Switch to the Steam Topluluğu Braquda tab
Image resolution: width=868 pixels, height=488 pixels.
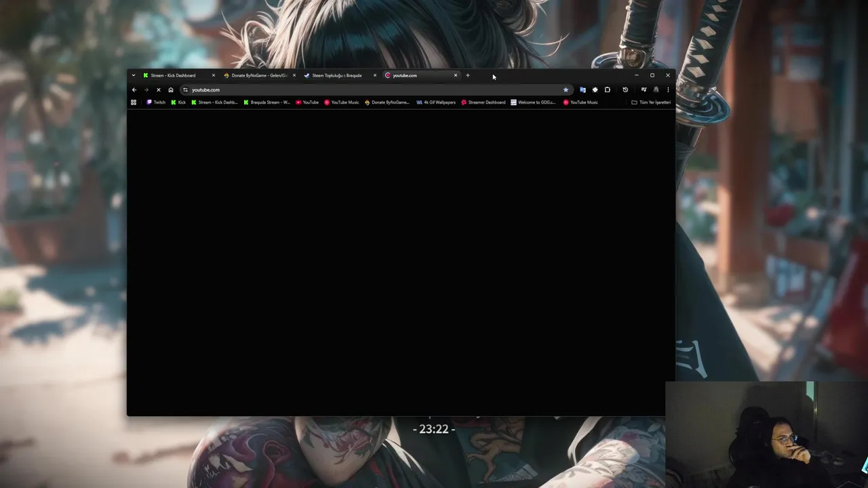pos(340,75)
